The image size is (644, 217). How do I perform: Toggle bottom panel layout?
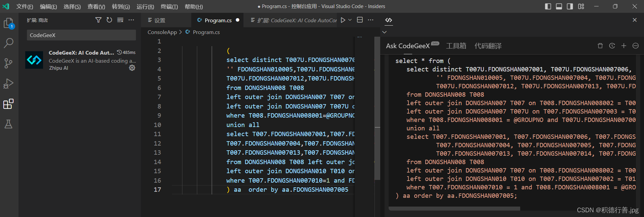coord(559,6)
